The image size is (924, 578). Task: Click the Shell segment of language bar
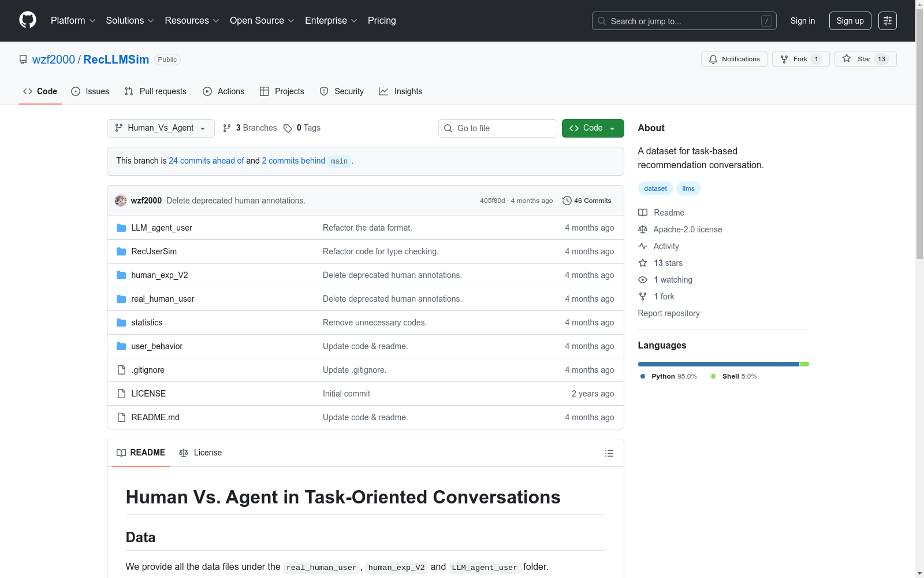804,364
